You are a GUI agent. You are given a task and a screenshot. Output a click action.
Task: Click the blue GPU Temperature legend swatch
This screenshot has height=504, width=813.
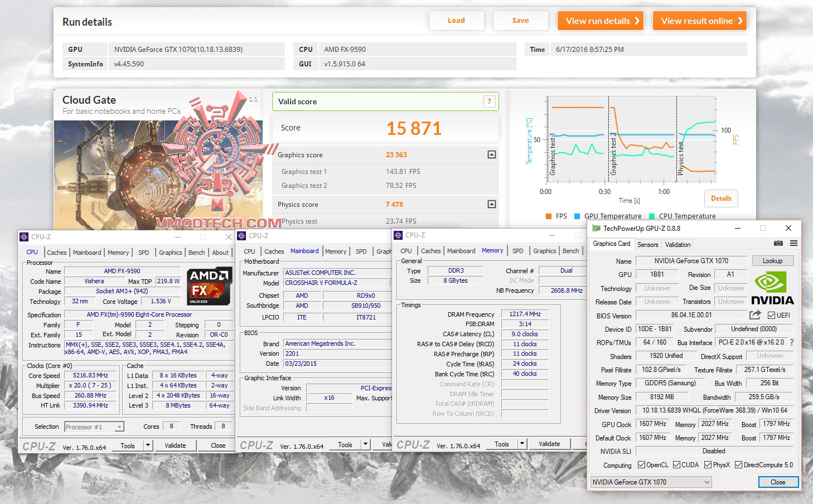click(577, 216)
